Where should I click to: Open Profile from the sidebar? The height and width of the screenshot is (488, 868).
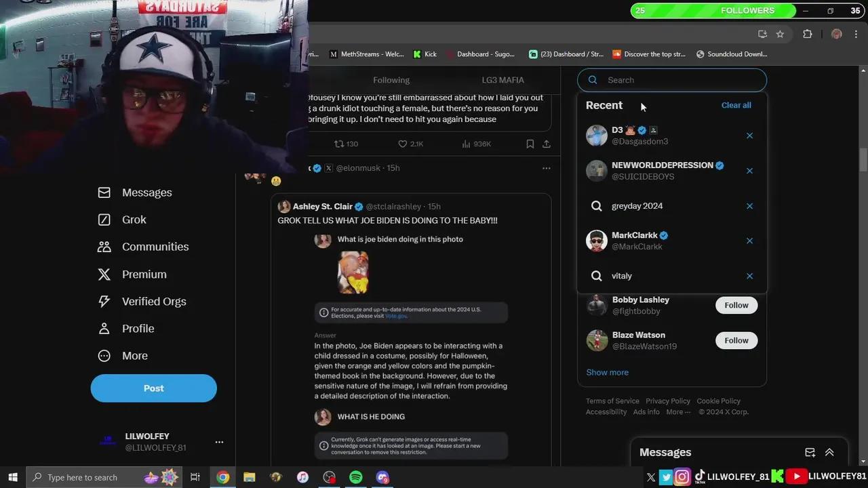pos(126,329)
